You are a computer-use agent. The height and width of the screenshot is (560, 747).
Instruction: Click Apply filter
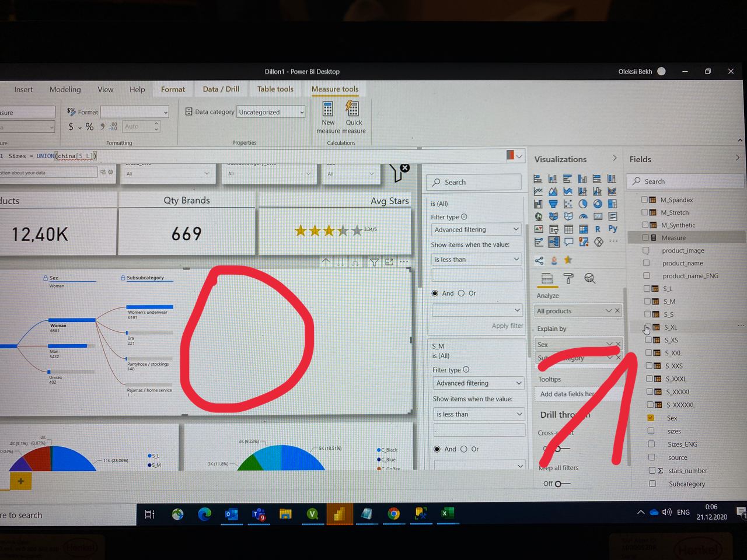[507, 325]
